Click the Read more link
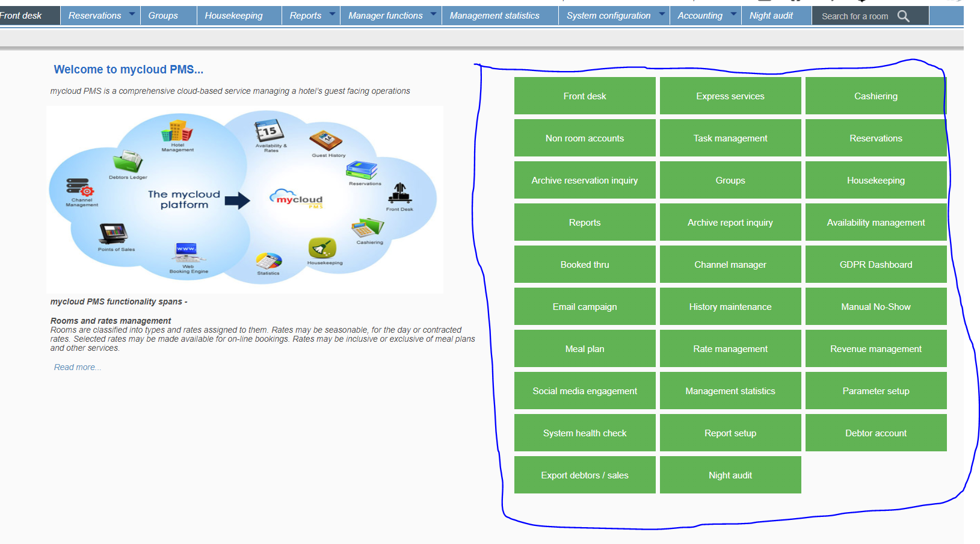Viewport: 980px width, 544px height. coord(77,367)
